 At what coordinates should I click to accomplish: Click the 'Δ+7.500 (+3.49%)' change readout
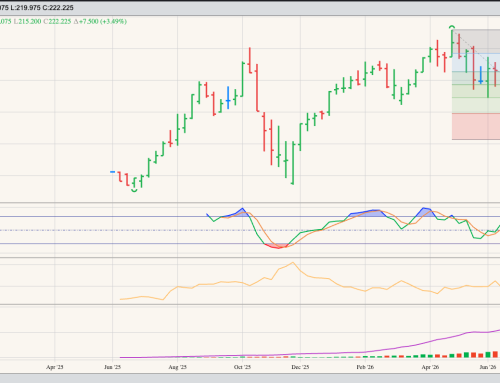click(100, 21)
